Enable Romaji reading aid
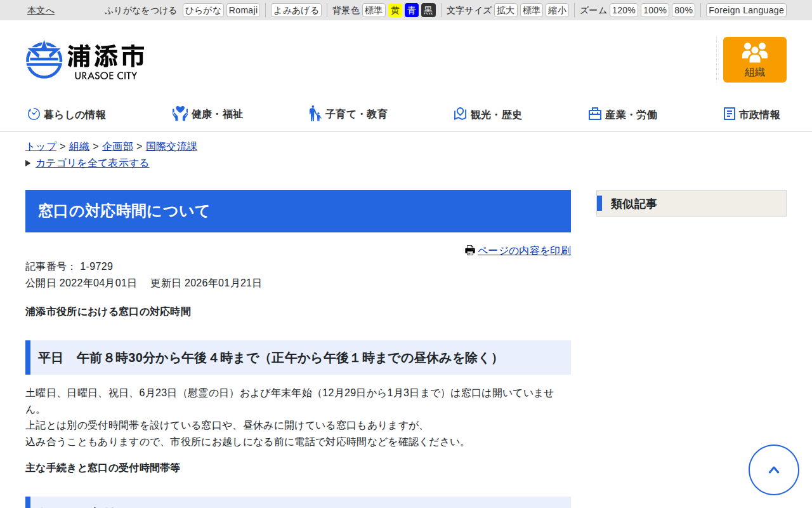Screen dimensions: 812x508 click(243, 10)
